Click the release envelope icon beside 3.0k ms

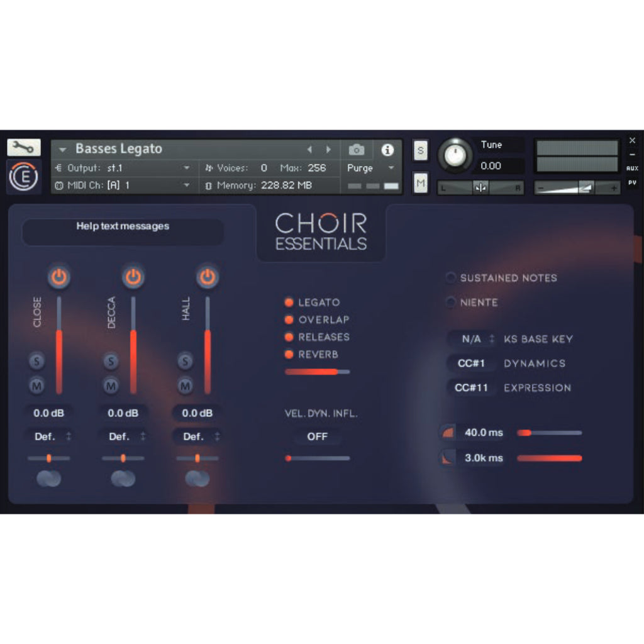click(x=447, y=458)
